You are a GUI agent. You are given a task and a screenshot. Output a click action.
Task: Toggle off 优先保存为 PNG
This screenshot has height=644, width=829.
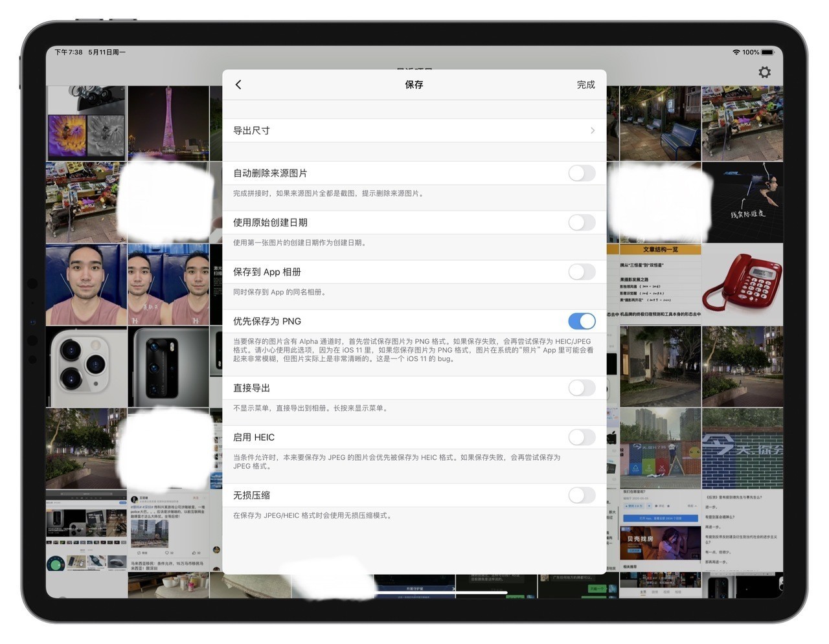pos(582,321)
